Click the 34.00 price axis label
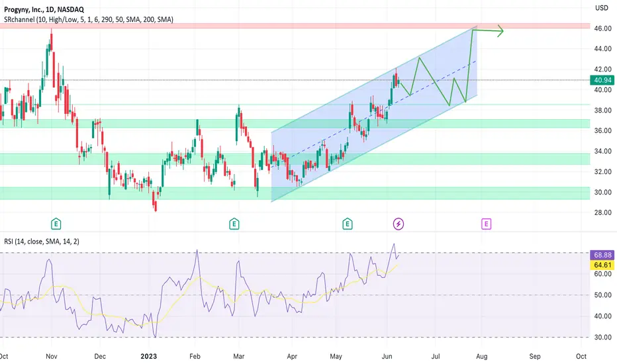Screen dimensions: 617x364 [x=602, y=151]
